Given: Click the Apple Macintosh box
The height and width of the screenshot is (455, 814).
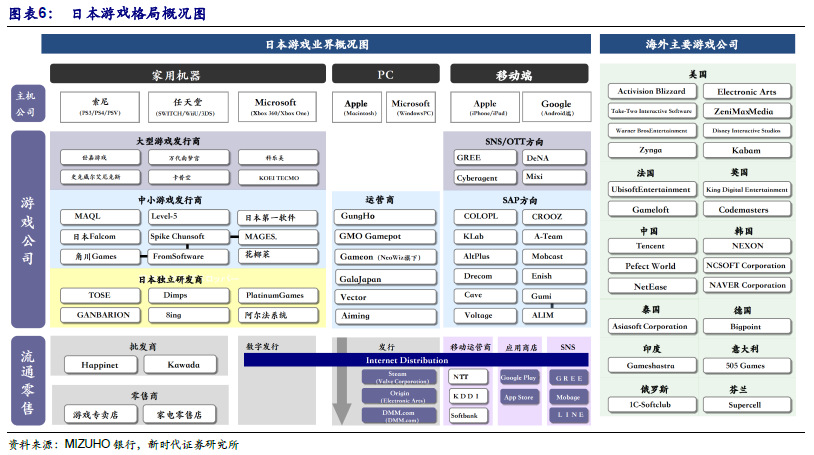Looking at the screenshot, I should point(357,107).
